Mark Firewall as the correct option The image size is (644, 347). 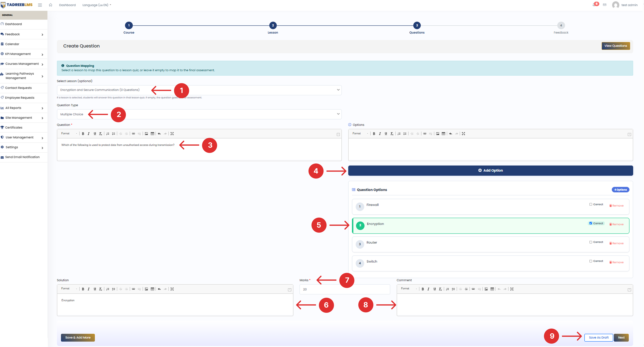[591, 204]
